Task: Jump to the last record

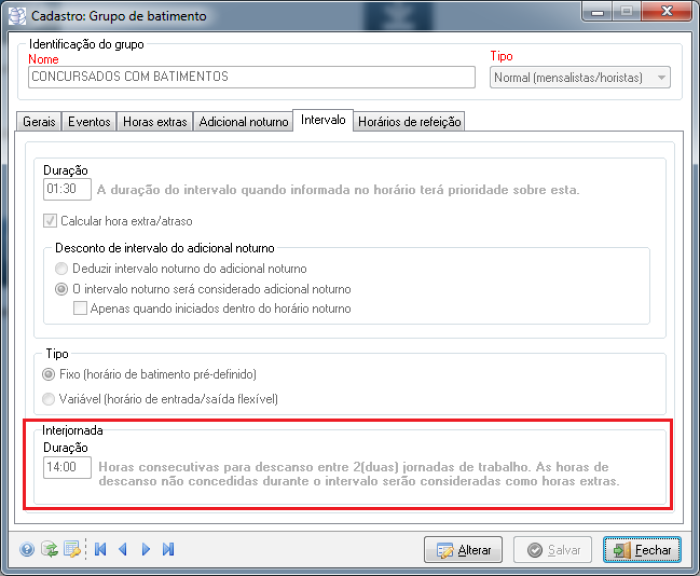Action: click(x=168, y=549)
